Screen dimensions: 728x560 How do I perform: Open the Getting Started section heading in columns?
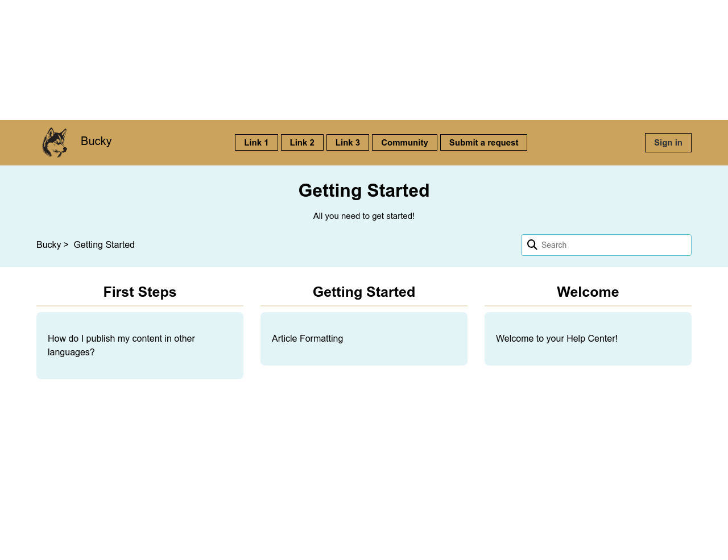364,292
